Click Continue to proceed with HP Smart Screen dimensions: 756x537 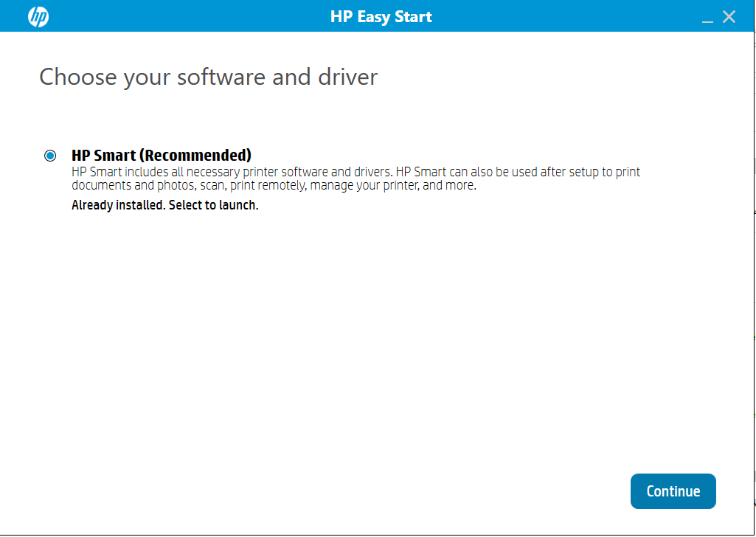coord(672,491)
